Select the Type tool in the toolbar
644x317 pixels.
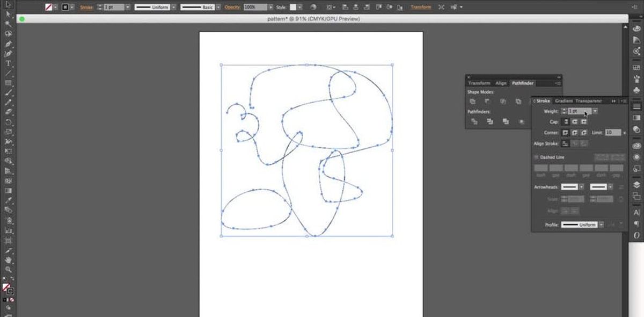(8, 63)
